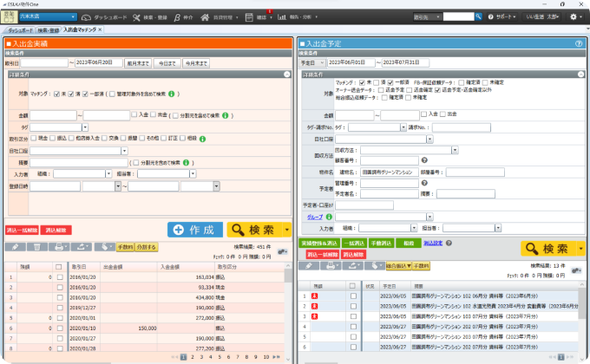Open the 仲介 beta icon menu
Image resolution: width=590 pixels, height=364 pixels.
tap(177, 17)
